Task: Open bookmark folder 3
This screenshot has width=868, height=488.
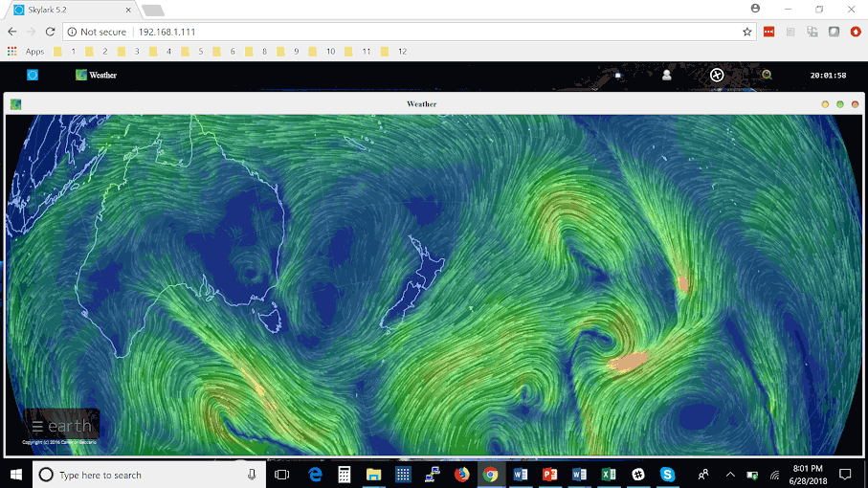Action: point(129,52)
